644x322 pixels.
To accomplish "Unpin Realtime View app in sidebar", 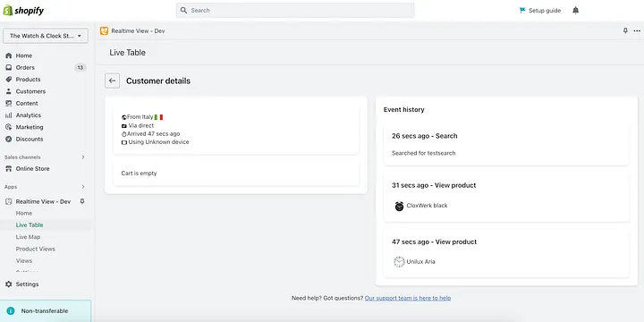I will pyautogui.click(x=82, y=201).
